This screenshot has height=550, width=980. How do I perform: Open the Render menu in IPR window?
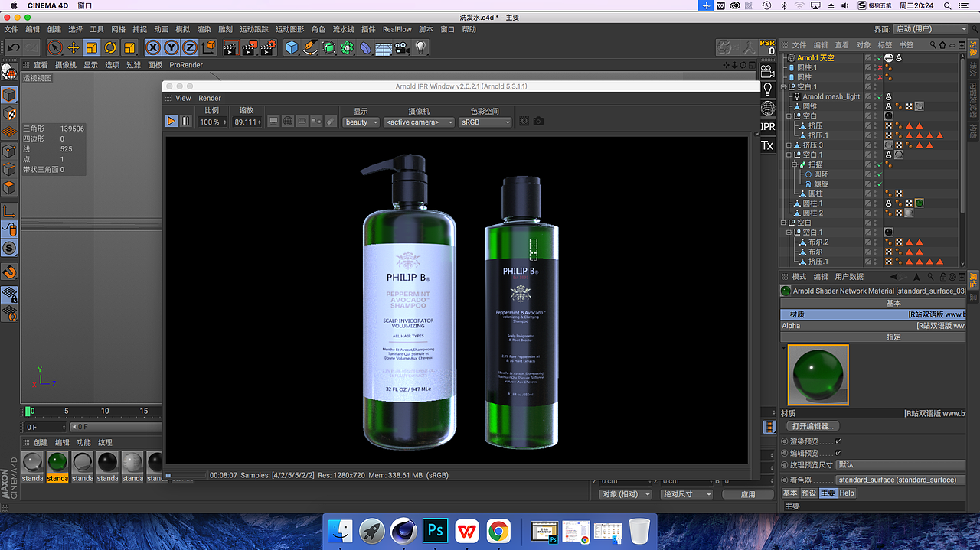(210, 98)
